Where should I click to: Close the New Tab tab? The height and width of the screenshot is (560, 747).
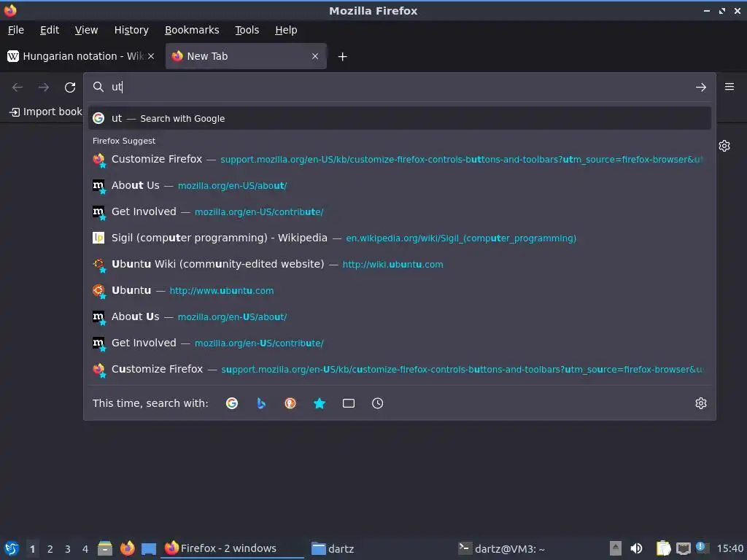(315, 56)
